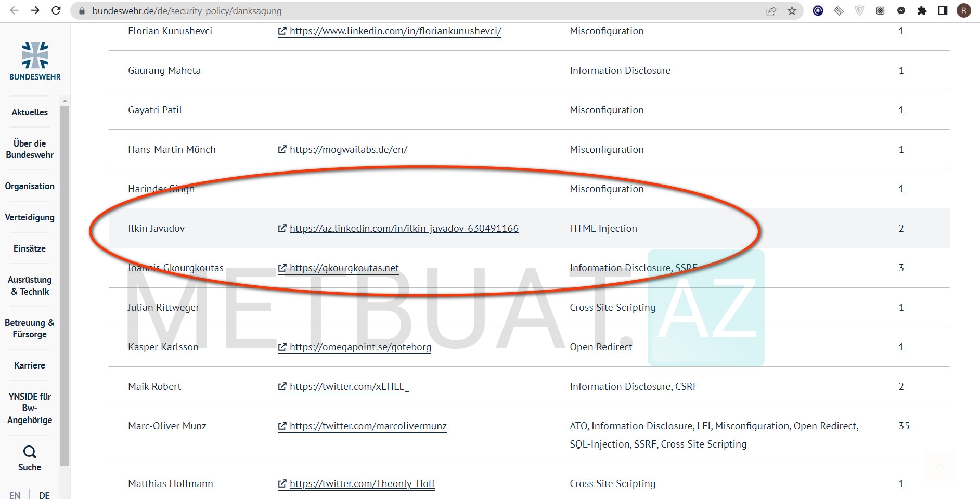Open the Aktuelles menu item
This screenshot has width=980, height=499.
tap(30, 112)
